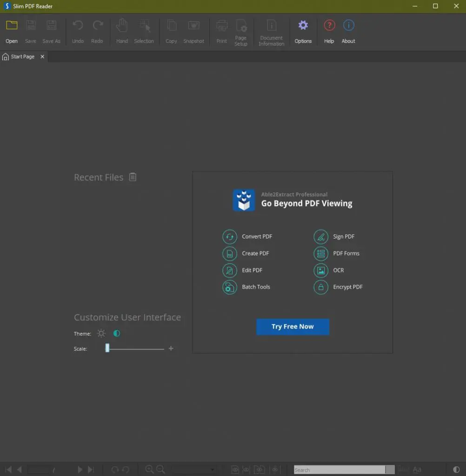This screenshot has height=476, width=466.
Task: Click the Try Free Now button
Action: [x=293, y=327]
